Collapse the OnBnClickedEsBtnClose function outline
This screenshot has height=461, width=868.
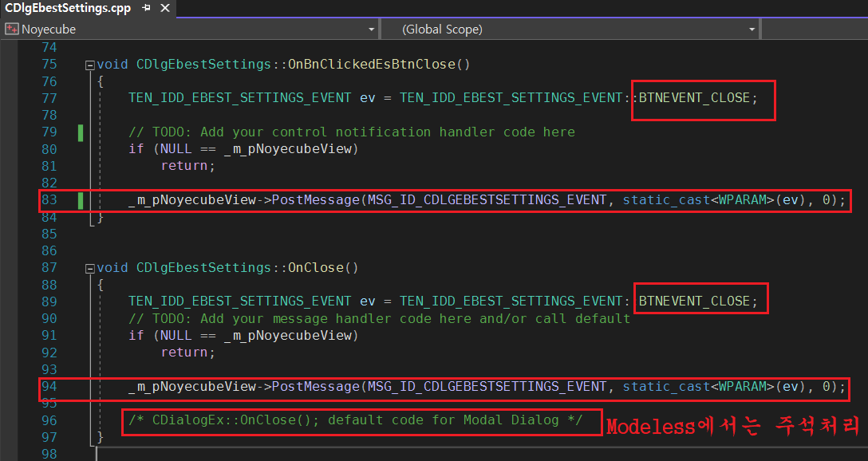(89, 65)
